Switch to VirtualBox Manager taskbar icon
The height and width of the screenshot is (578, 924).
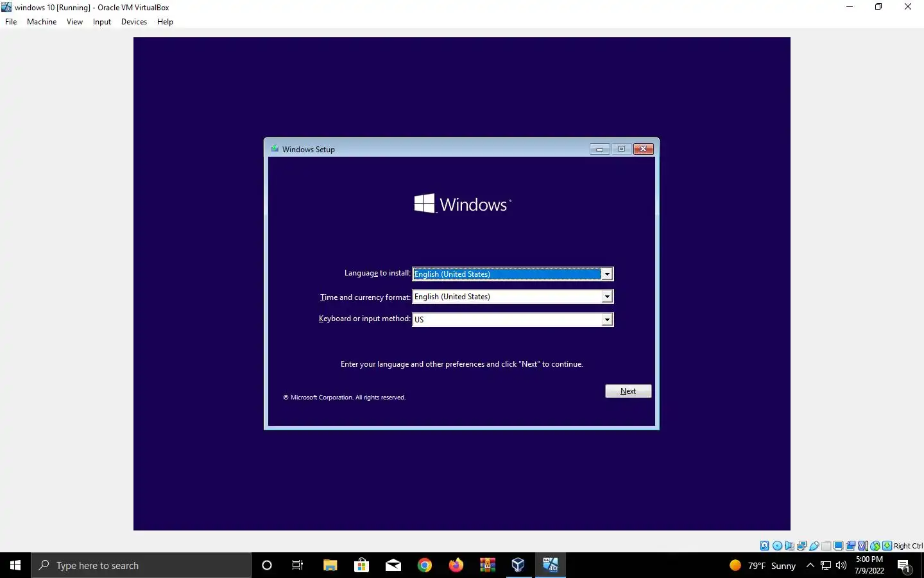(x=518, y=565)
